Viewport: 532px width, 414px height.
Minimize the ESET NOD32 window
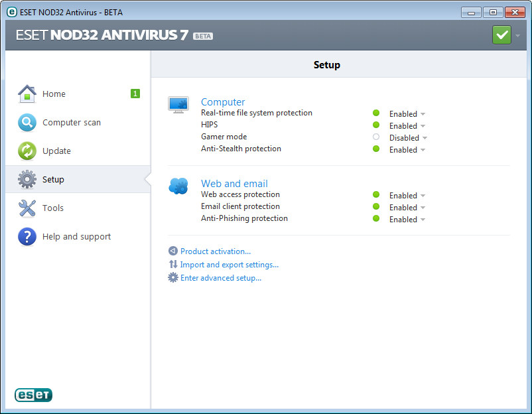pos(471,13)
